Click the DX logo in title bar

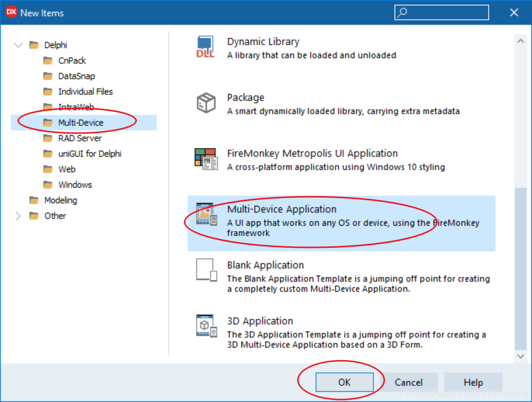coord(11,12)
